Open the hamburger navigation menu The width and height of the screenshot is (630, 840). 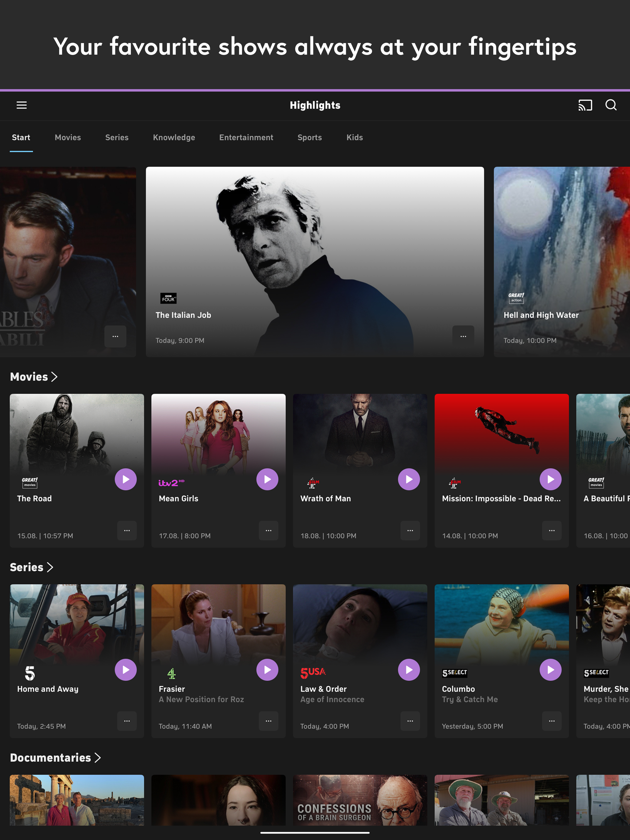[x=22, y=105]
